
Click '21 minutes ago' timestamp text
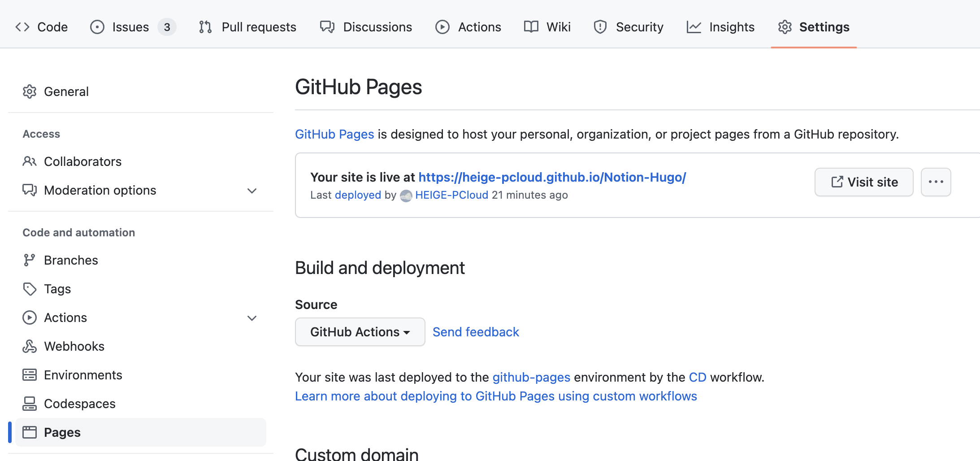tap(530, 195)
